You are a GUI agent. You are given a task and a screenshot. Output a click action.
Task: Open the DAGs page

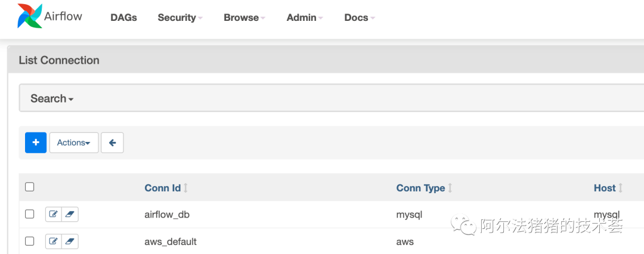tap(123, 17)
